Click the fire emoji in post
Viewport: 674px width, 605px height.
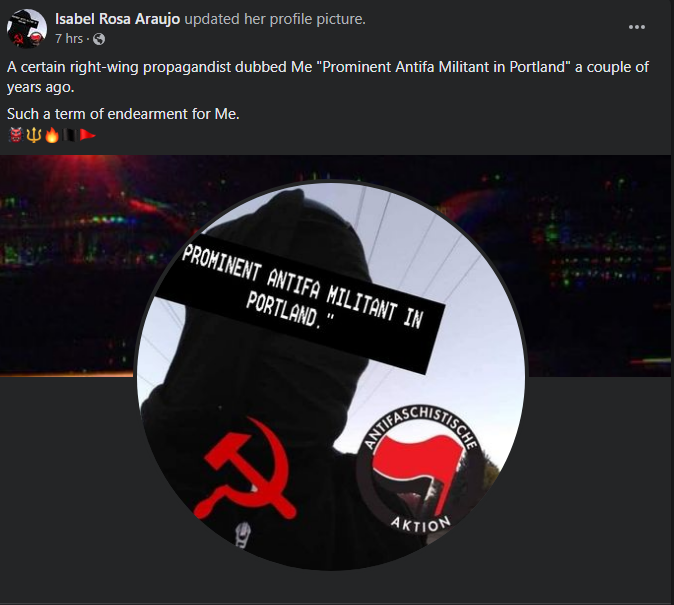tap(52, 135)
